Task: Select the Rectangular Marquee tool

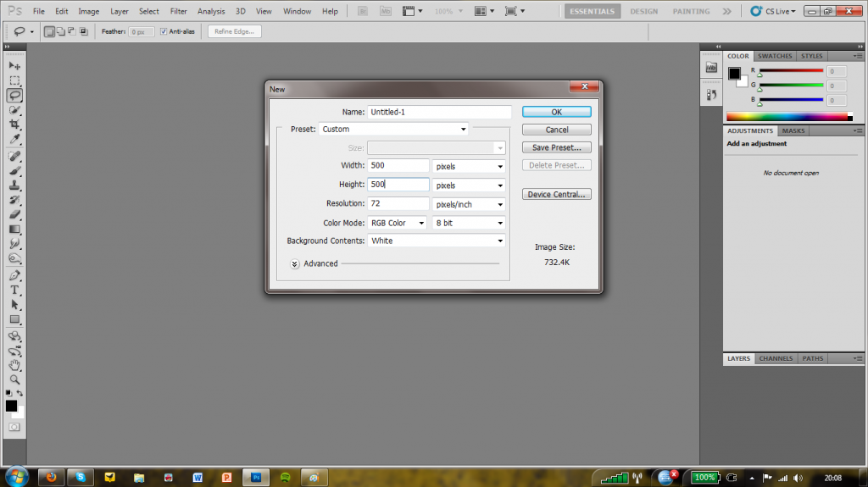Action: coord(14,80)
